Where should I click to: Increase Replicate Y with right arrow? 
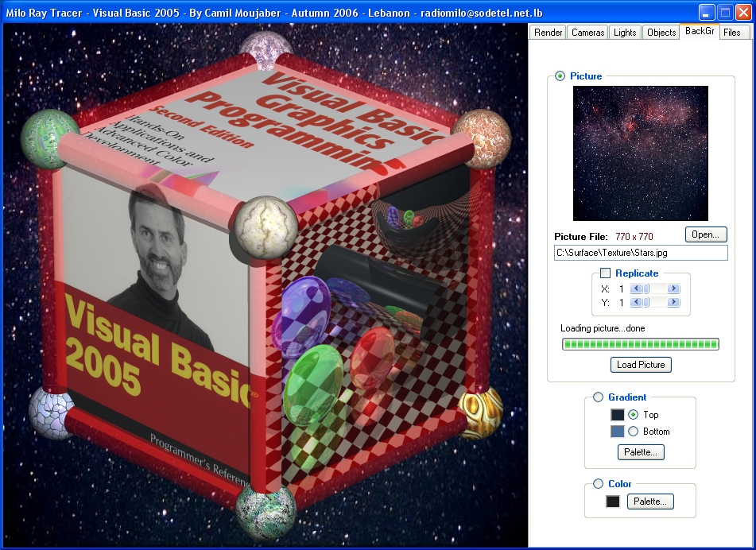click(673, 302)
